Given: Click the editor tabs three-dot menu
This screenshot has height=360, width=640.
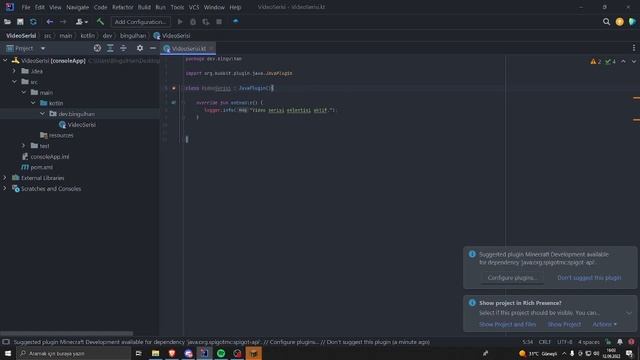Looking at the screenshot, I should (633, 48).
